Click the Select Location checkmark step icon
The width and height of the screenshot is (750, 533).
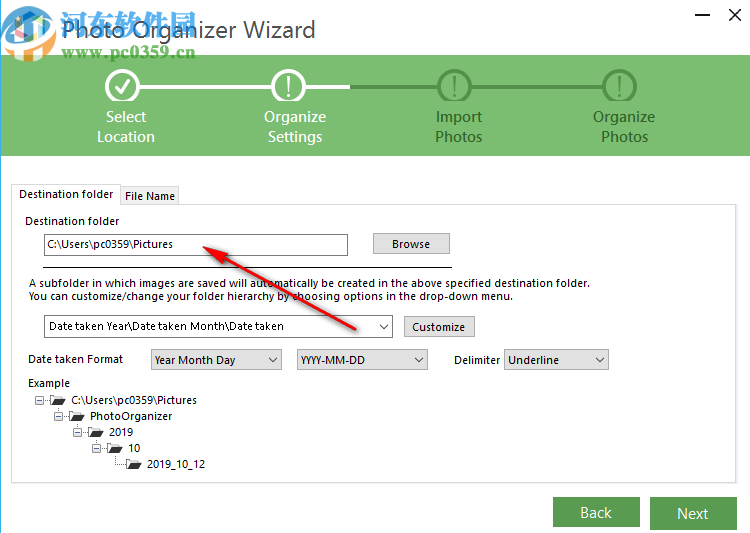[x=122, y=86]
